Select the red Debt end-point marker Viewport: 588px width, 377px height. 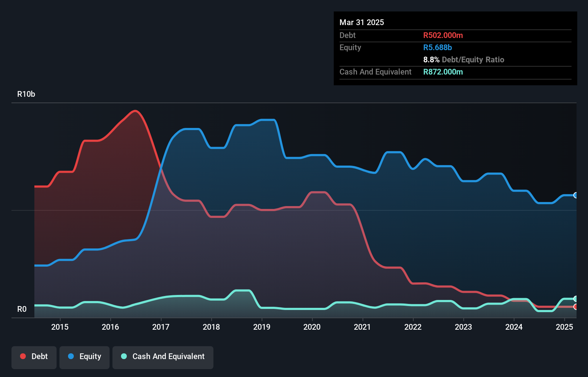coord(576,307)
